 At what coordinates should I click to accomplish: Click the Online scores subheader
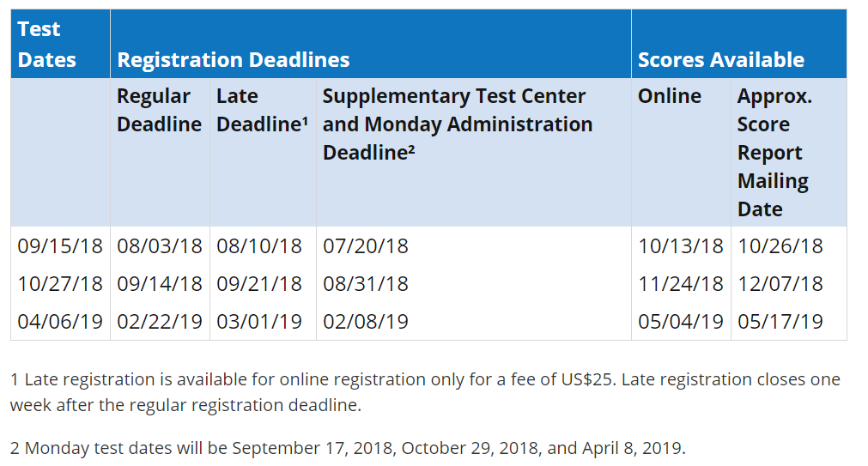pyautogui.click(x=670, y=96)
